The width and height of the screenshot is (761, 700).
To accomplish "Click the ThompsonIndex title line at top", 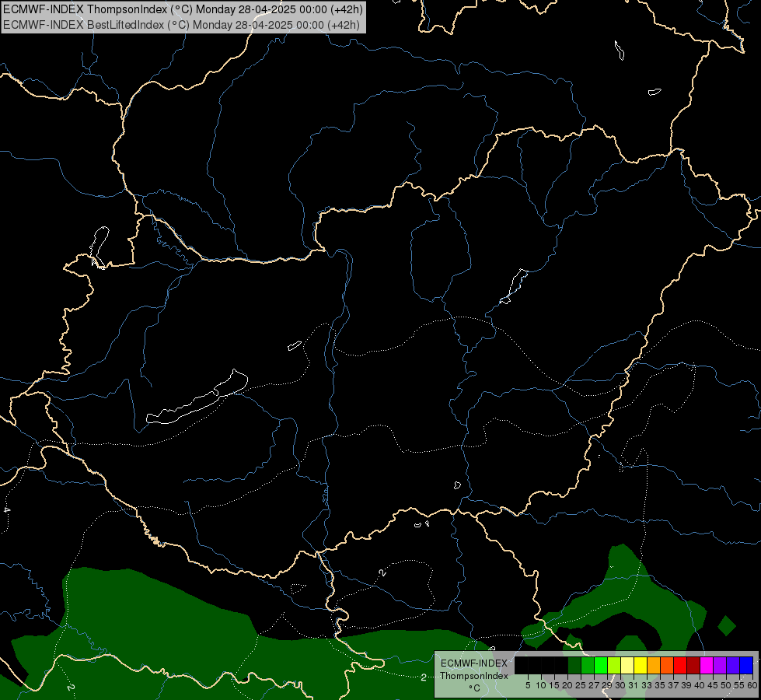I will [183, 9].
